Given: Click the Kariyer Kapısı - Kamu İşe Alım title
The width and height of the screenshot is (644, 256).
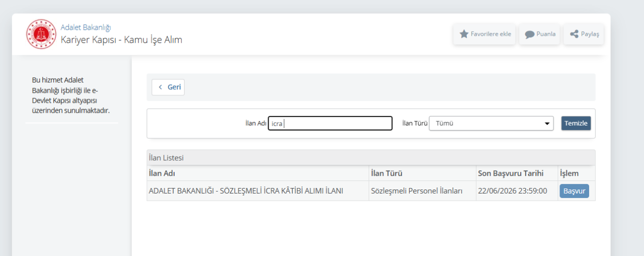Looking at the screenshot, I should (121, 39).
